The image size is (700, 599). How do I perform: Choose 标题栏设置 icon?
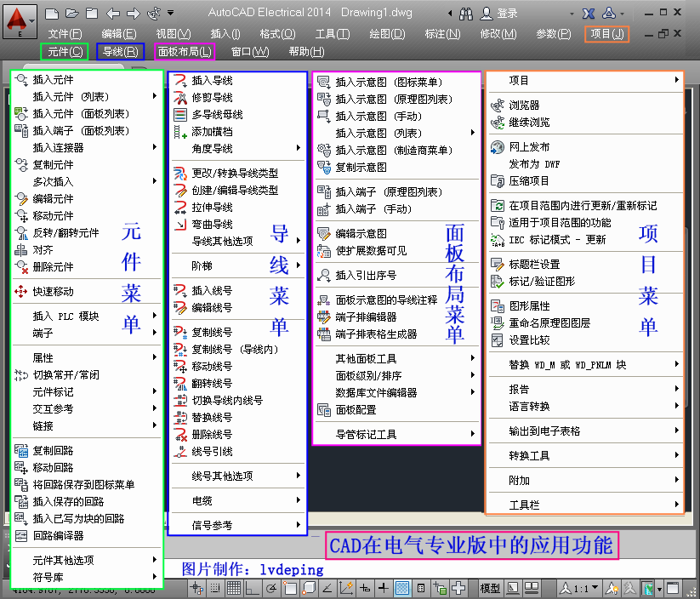[x=497, y=265]
